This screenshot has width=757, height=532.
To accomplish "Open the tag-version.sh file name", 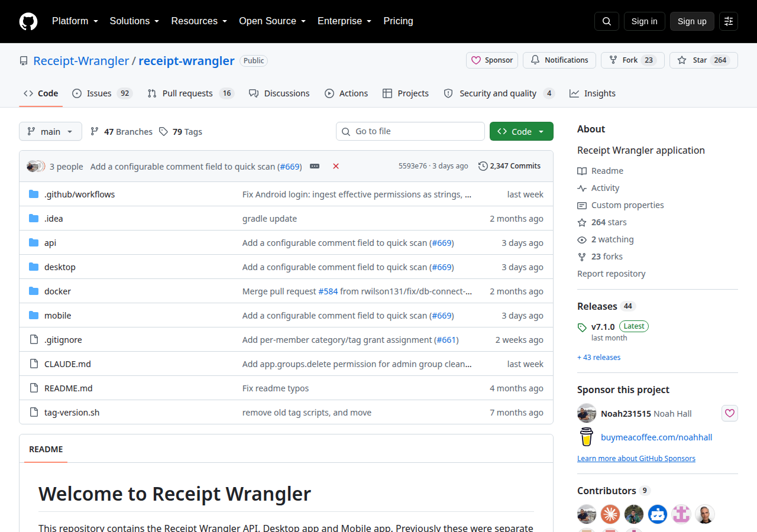I will pos(72,413).
